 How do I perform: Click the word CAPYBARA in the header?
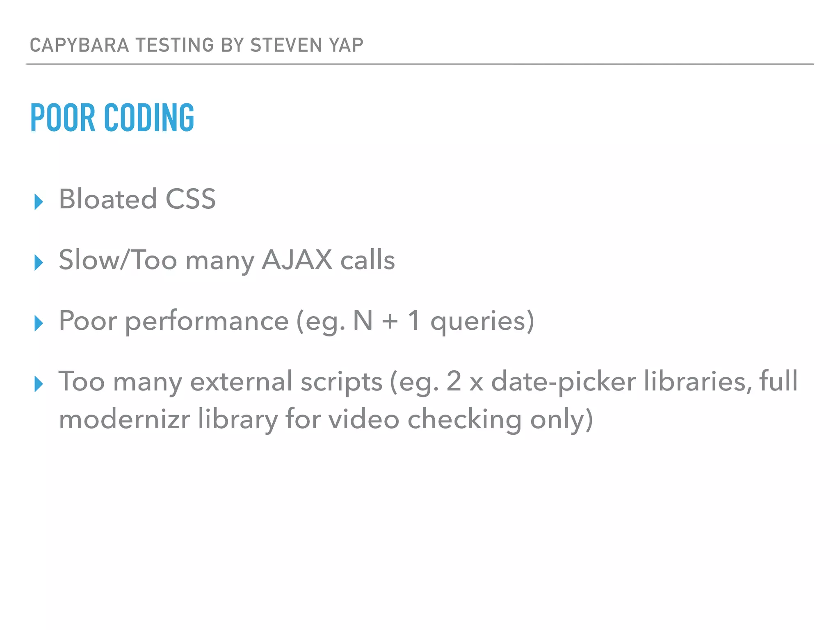pos(80,45)
